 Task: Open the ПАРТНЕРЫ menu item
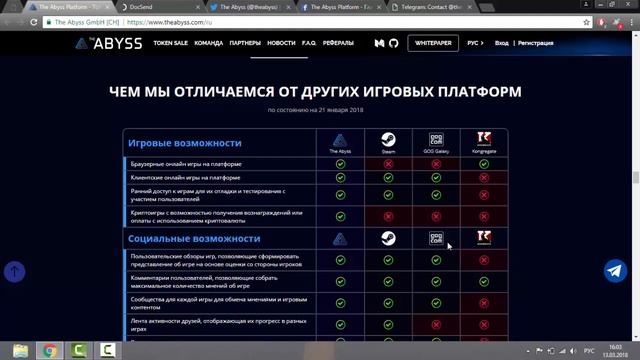[x=245, y=43]
